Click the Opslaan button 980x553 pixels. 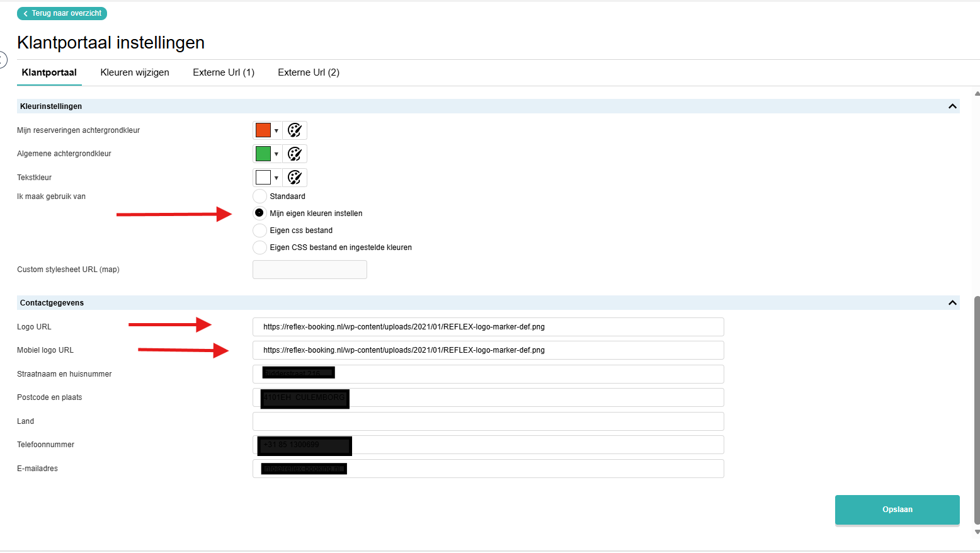tap(897, 510)
